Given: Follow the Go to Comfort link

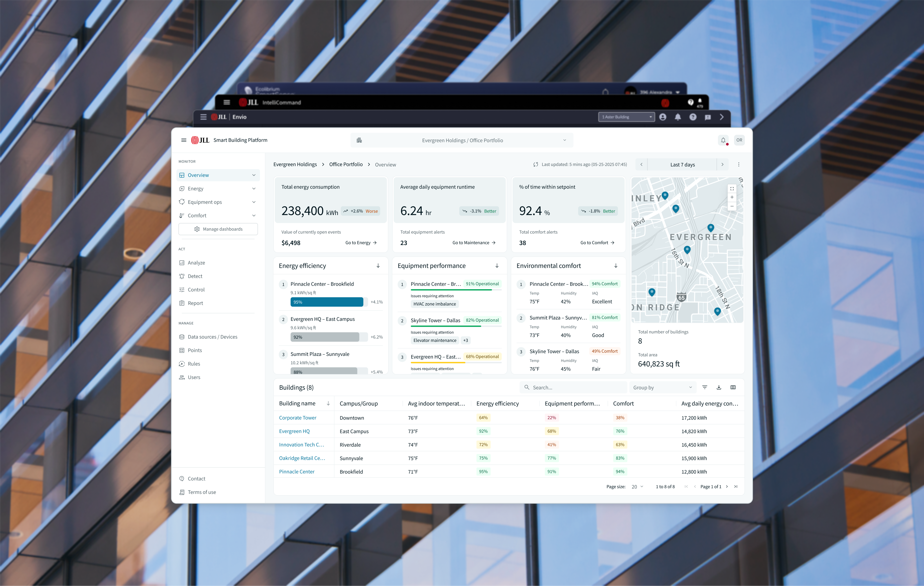Looking at the screenshot, I should [x=597, y=243].
